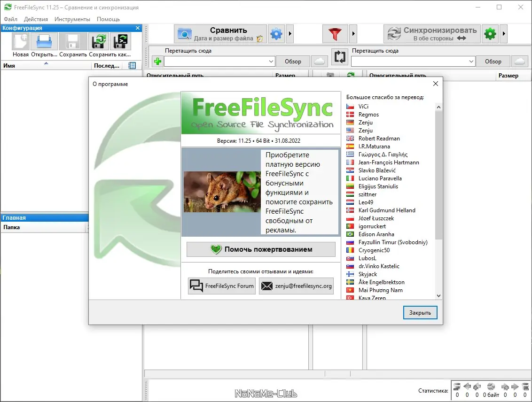
Task: Open synchronization settings green gear
Action: pyautogui.click(x=490, y=34)
